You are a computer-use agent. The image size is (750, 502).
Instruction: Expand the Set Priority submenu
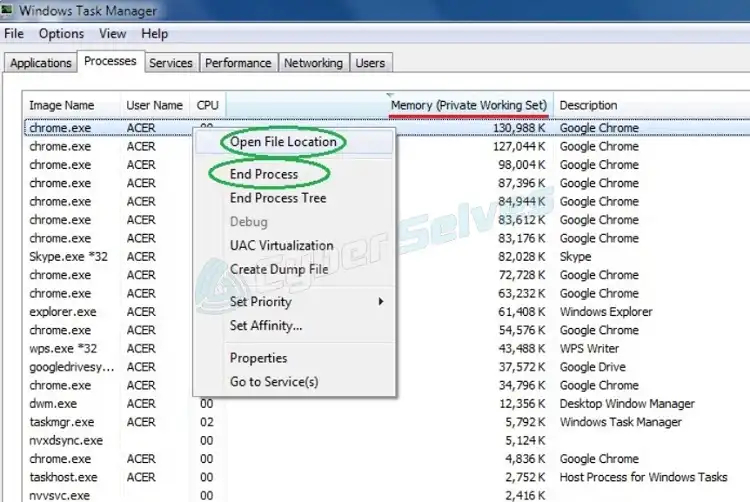click(x=294, y=302)
